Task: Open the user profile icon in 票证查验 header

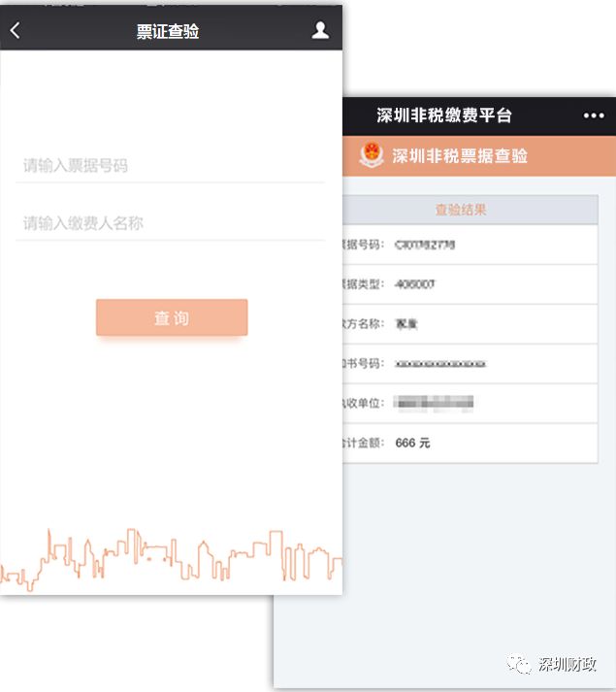Action: (x=320, y=30)
